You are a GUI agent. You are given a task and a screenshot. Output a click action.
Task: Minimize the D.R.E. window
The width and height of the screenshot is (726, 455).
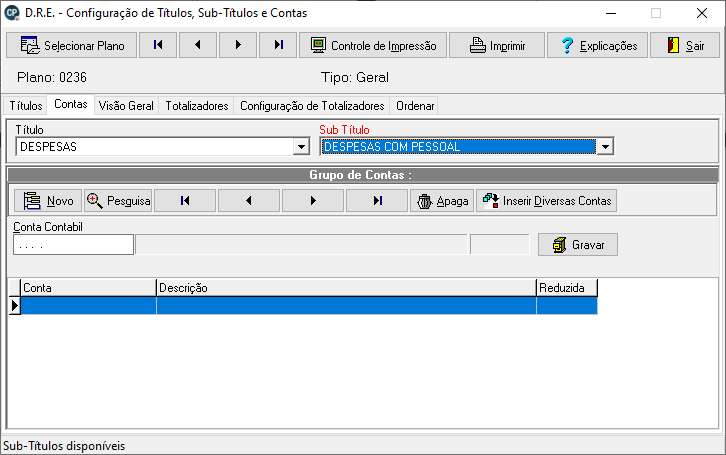(611, 13)
